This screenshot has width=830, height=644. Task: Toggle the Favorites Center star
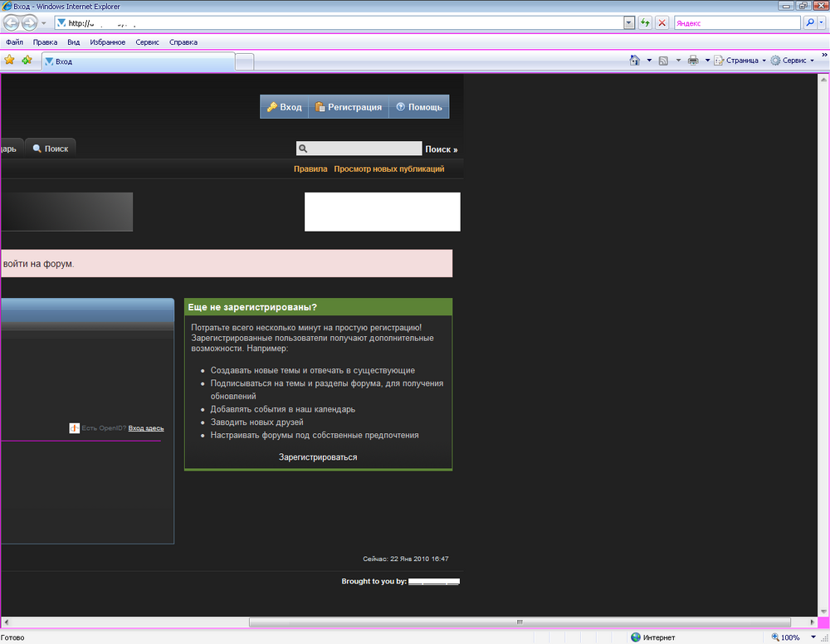[x=9, y=60]
